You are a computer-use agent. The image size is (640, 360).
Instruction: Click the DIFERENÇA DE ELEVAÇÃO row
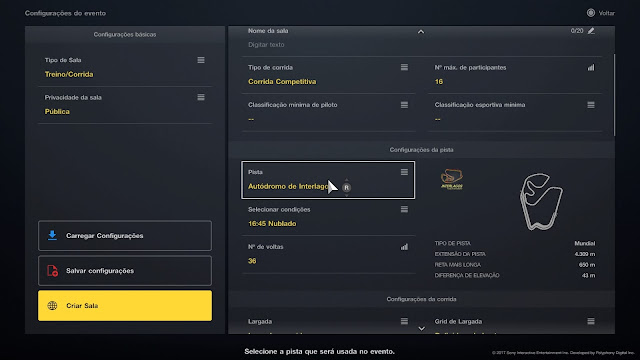coord(515,276)
